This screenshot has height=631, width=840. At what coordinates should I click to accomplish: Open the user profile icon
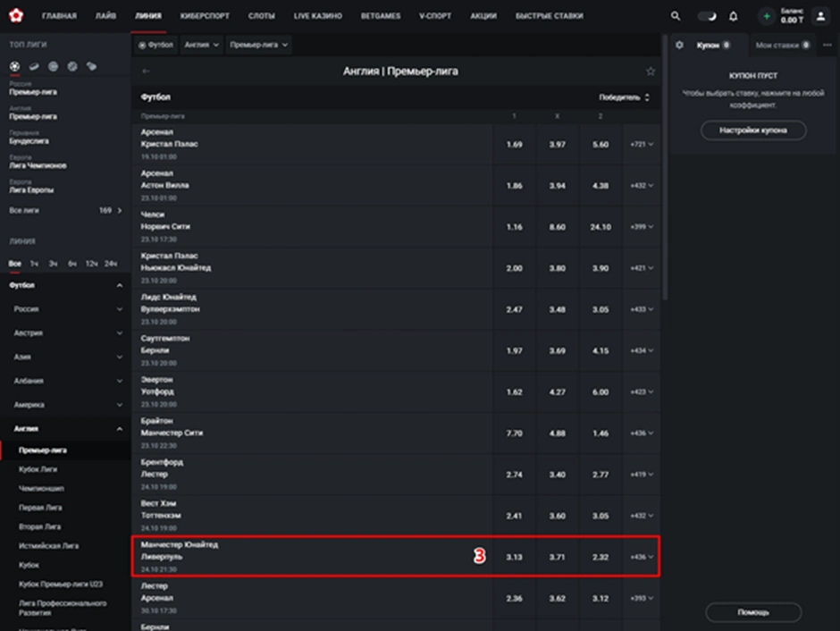coord(820,16)
